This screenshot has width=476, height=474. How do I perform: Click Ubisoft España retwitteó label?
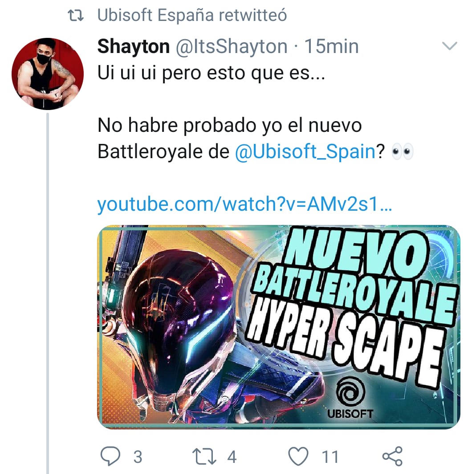click(192, 15)
